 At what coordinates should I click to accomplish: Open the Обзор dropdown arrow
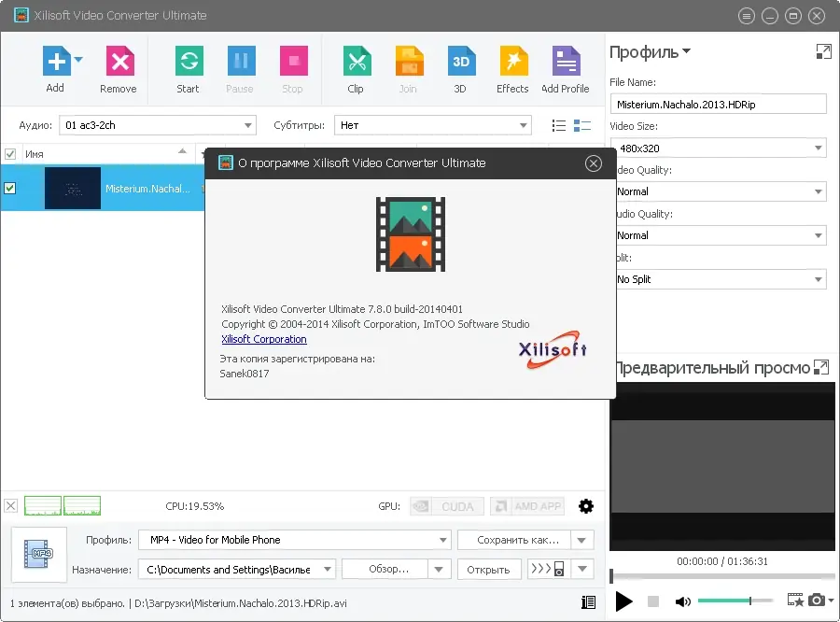[x=439, y=570]
